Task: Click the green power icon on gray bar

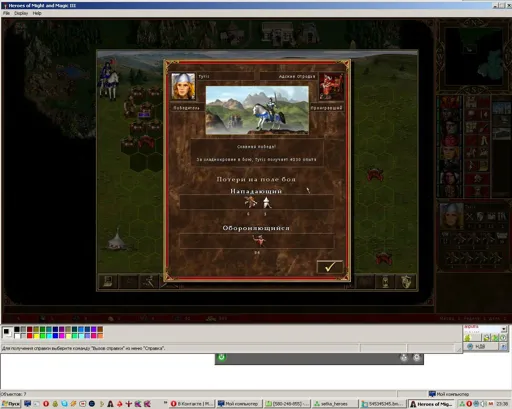Action: pyautogui.click(x=222, y=357)
